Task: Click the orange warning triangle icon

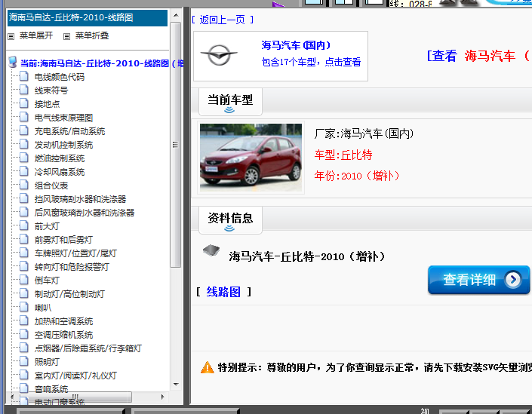Action: tap(208, 367)
